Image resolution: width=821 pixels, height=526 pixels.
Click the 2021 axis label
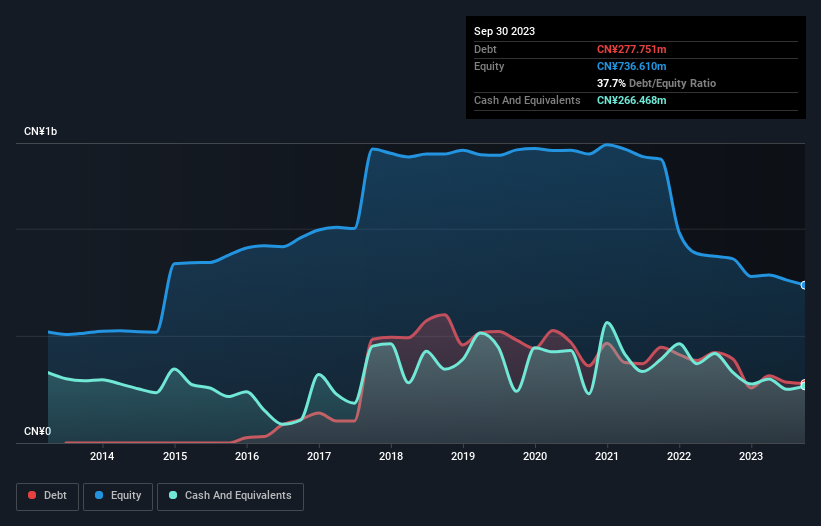(607, 456)
